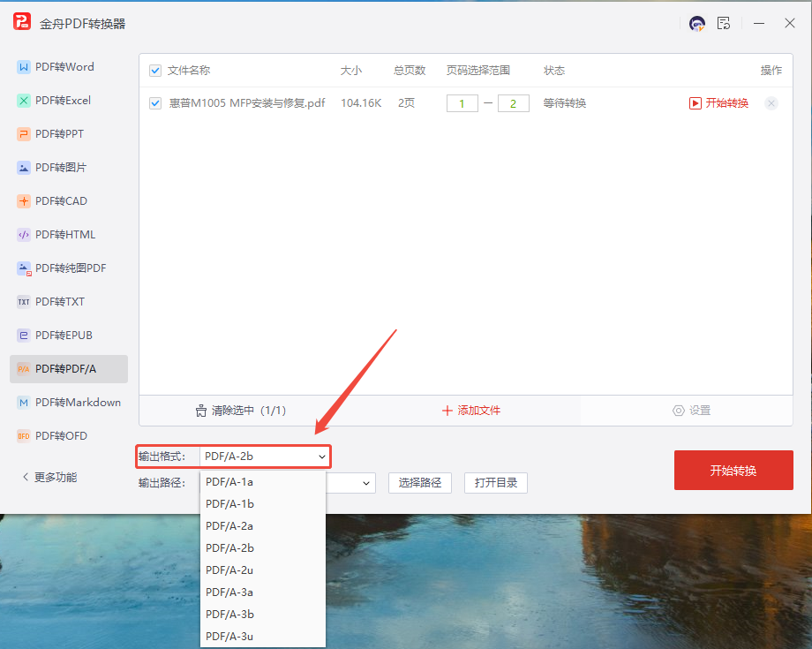Viewport: 812px width, 649px height.
Task: Click the PDF转HTML sidebar icon
Action: (24, 235)
